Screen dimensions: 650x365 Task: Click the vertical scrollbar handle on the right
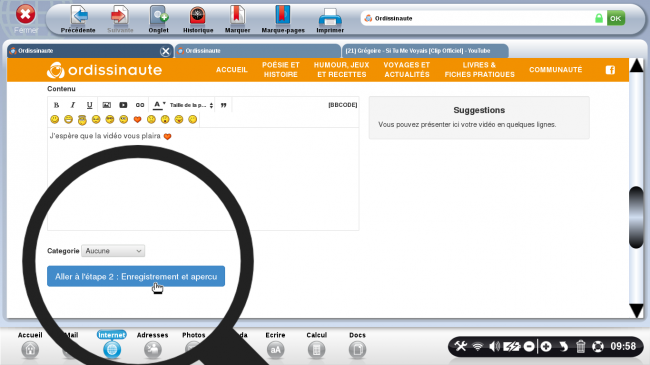point(636,217)
